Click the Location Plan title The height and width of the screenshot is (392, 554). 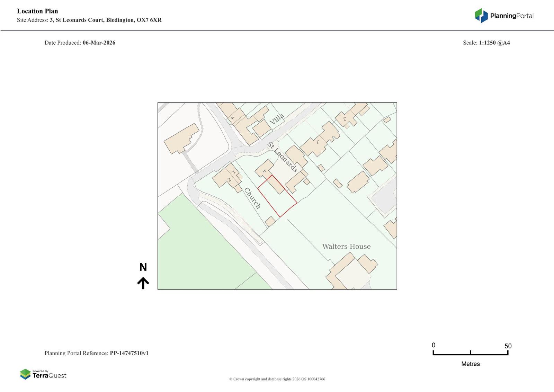point(37,11)
